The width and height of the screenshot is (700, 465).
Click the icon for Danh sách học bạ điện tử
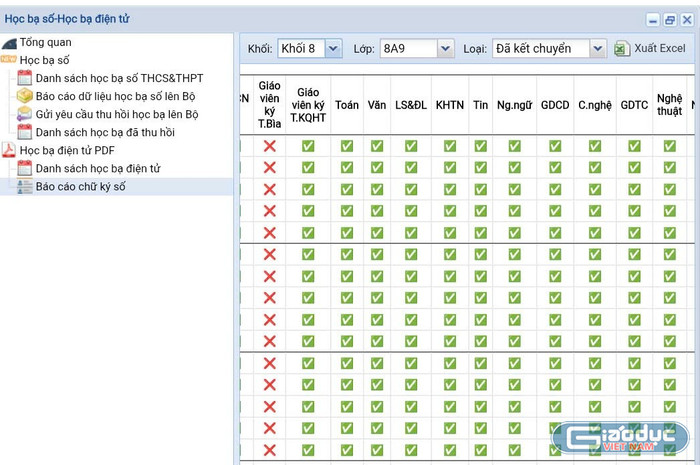(25, 168)
